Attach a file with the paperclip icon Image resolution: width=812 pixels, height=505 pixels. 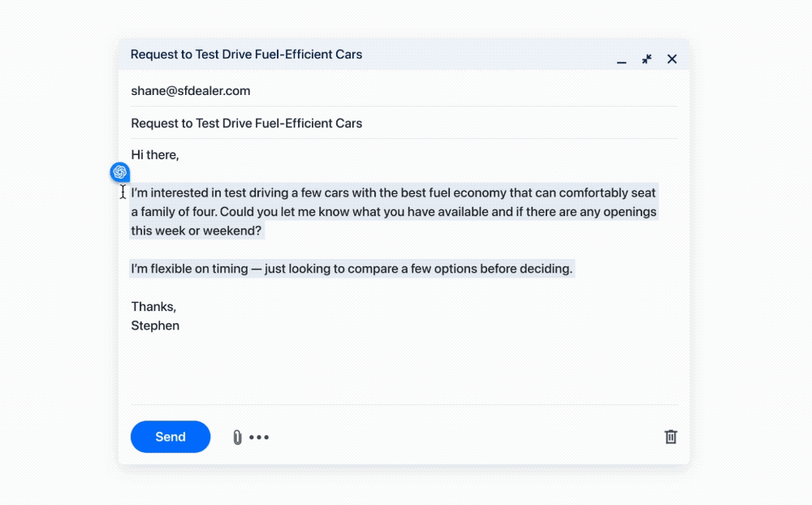(x=237, y=438)
